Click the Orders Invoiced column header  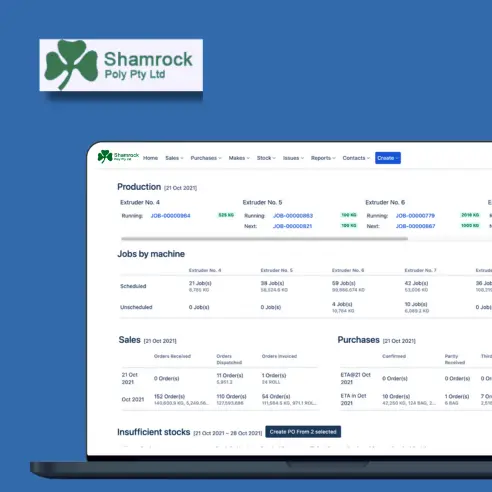(x=279, y=356)
